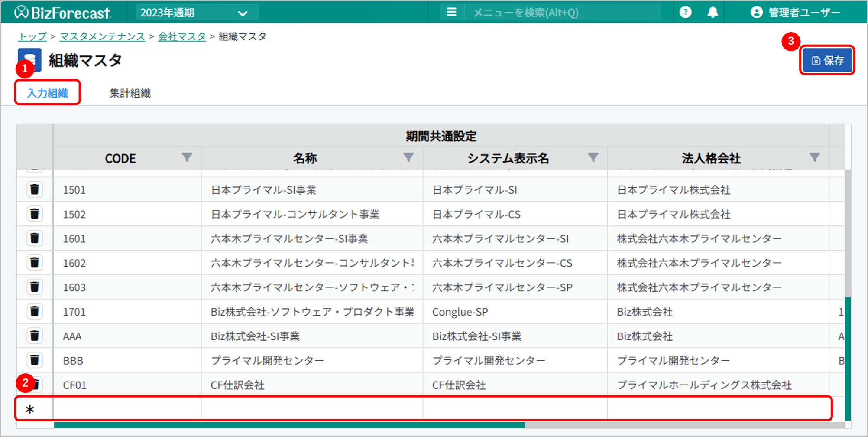Open the 名称 column filter
The width and height of the screenshot is (868, 437).
point(408,158)
